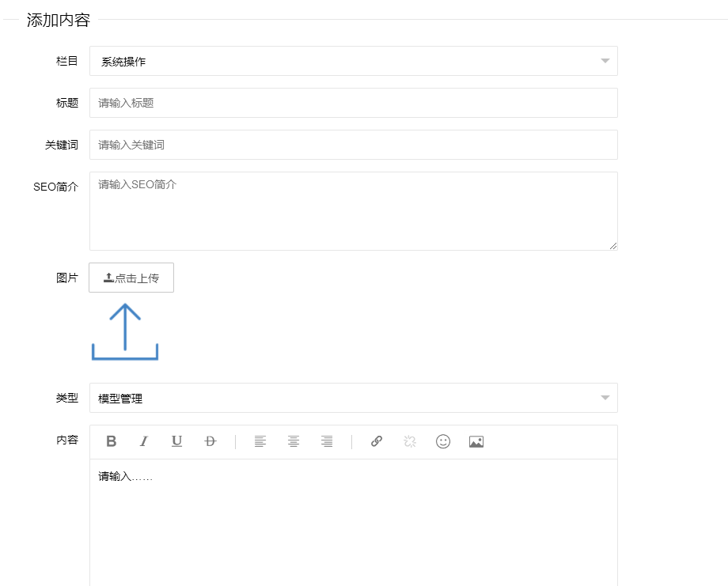
Task: Click the right-align icon in the editor toolbar
Action: 327,441
